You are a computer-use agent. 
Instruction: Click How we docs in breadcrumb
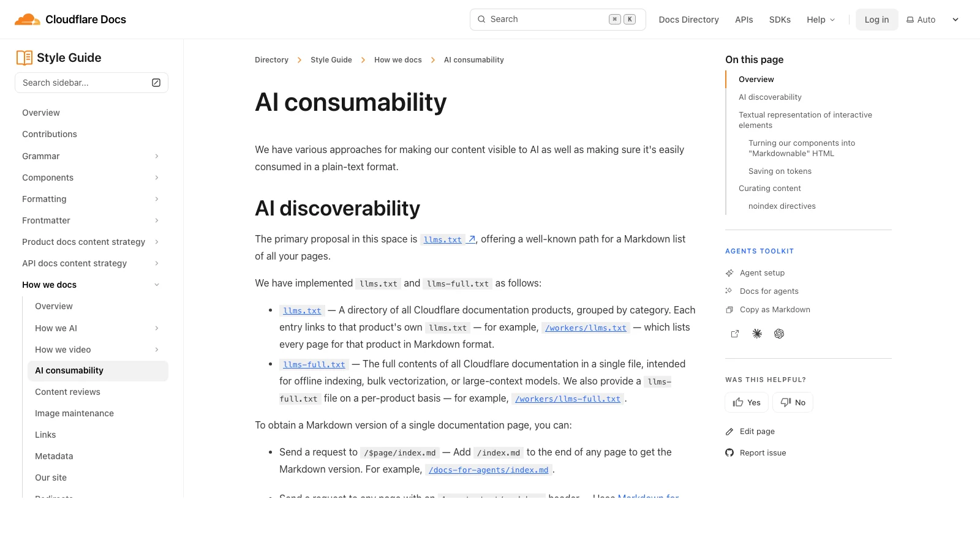point(398,60)
